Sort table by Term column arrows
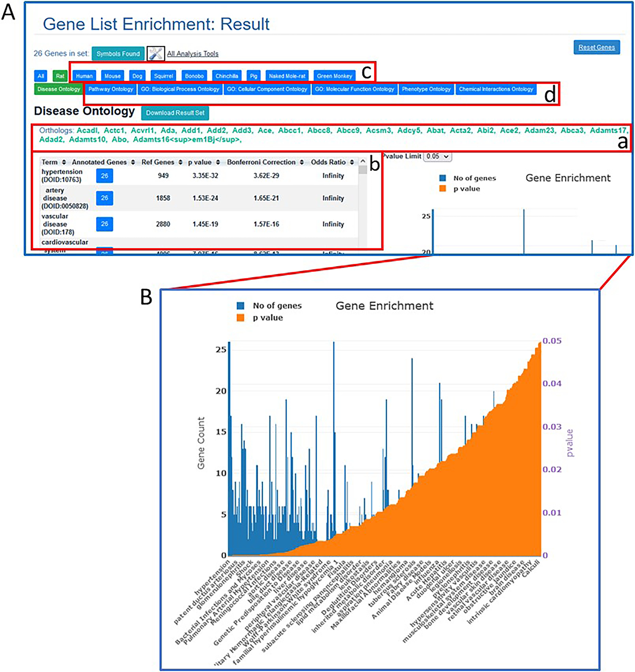The image size is (635, 672). click(64, 162)
